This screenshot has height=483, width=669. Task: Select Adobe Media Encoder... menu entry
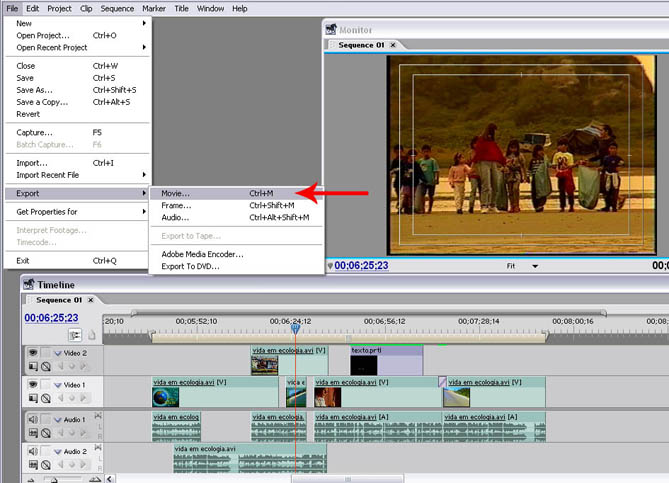click(x=202, y=254)
